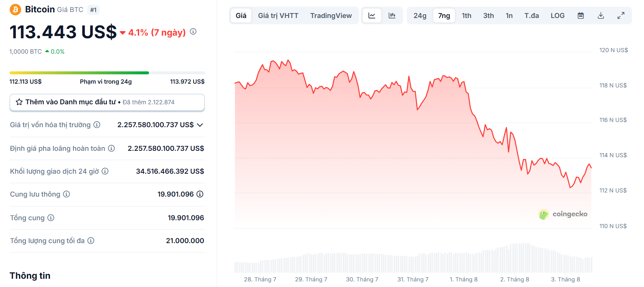644x287 pixels.
Task: Click the 113.972 US$ high value
Action: (x=187, y=81)
